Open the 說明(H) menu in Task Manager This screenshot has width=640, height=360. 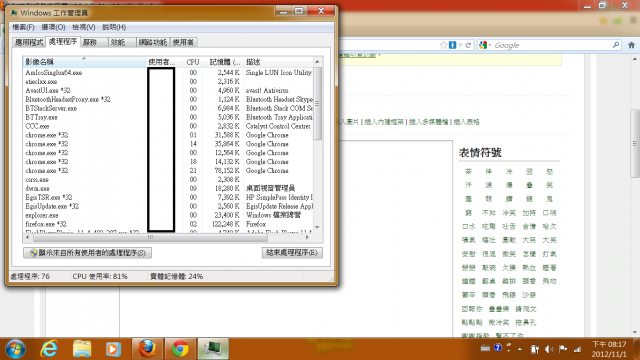[x=114, y=27]
